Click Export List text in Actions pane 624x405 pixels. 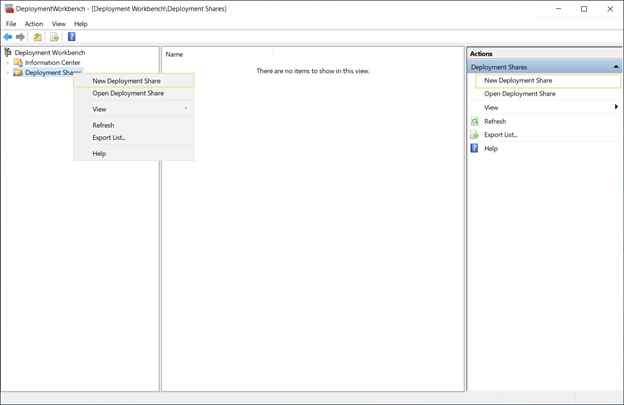point(501,135)
